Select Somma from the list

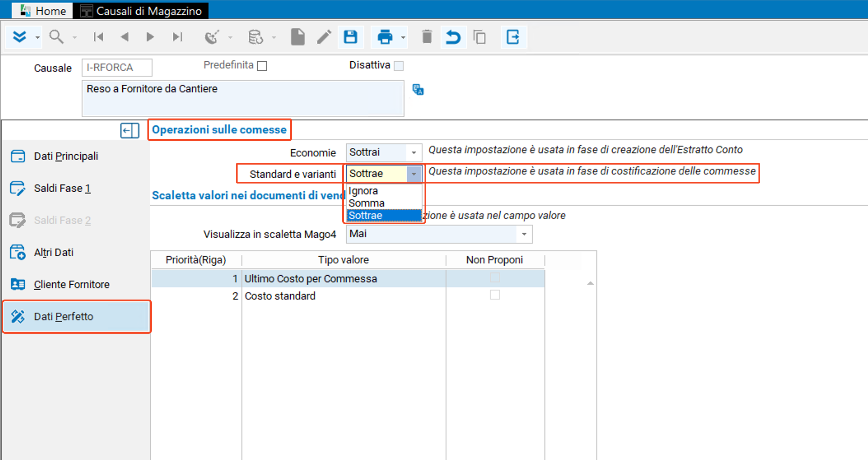(384, 203)
